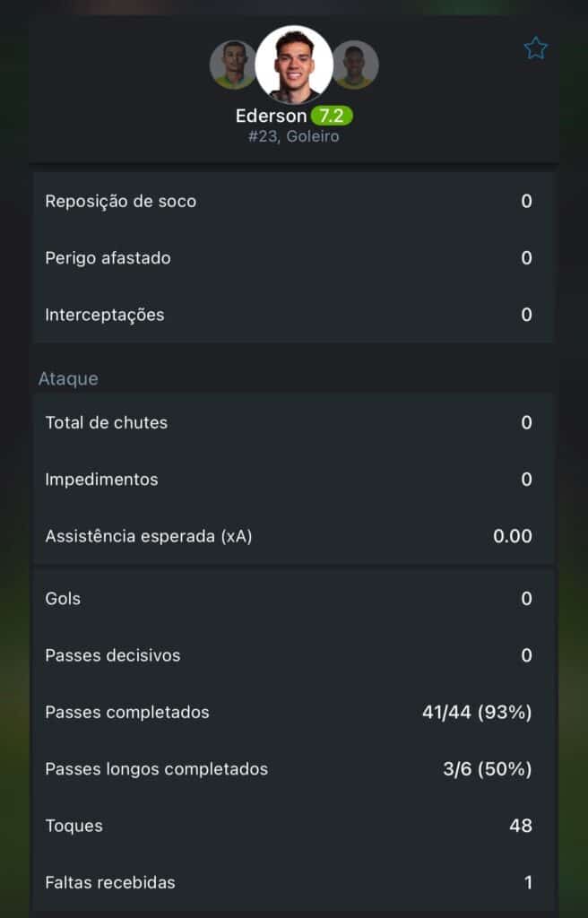This screenshot has height=918, width=588.
Task: Open the Ederson player name link
Action: 271,117
